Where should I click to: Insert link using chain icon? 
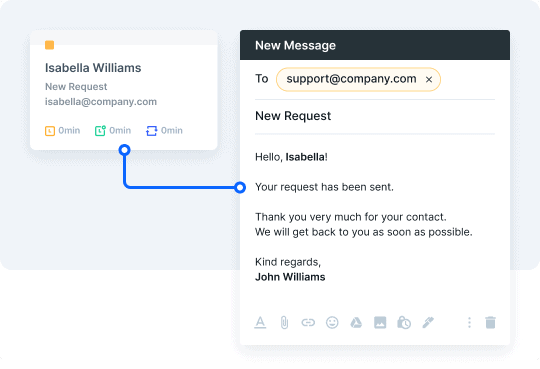coord(308,322)
